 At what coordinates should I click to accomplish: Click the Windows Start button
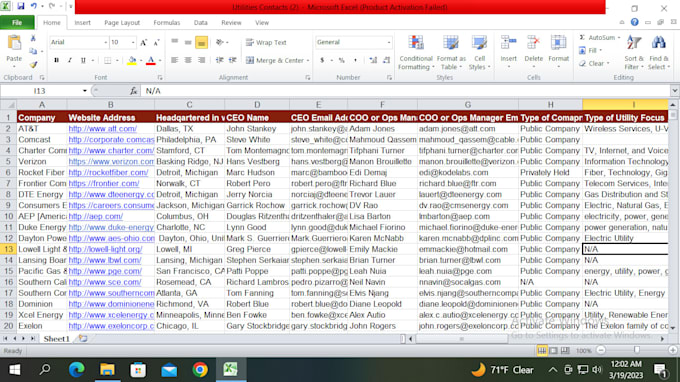pos(14,370)
